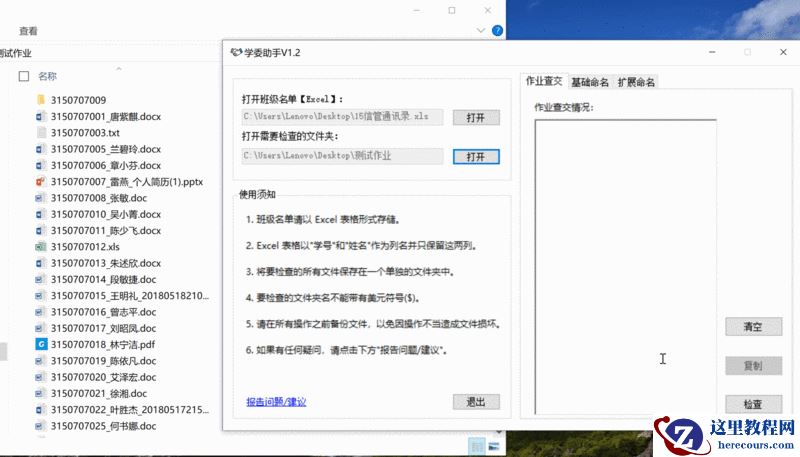Click the Explorer help question mark icon
The height and width of the screenshot is (457, 800).
tap(497, 31)
